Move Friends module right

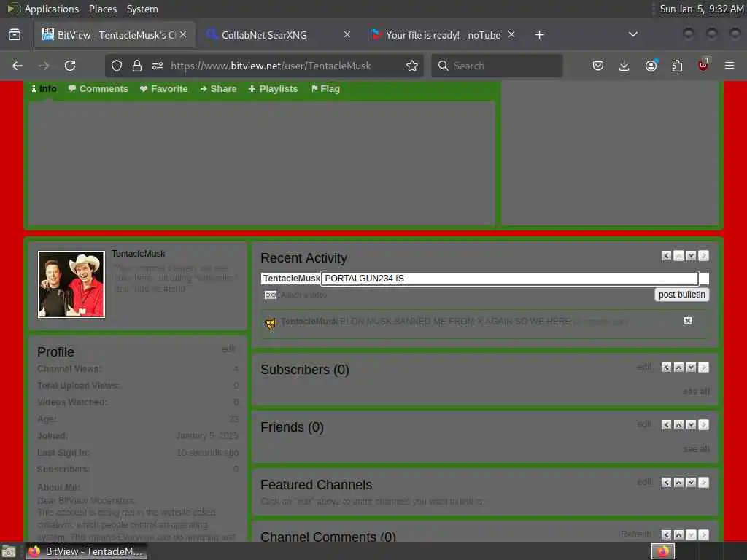(704, 425)
